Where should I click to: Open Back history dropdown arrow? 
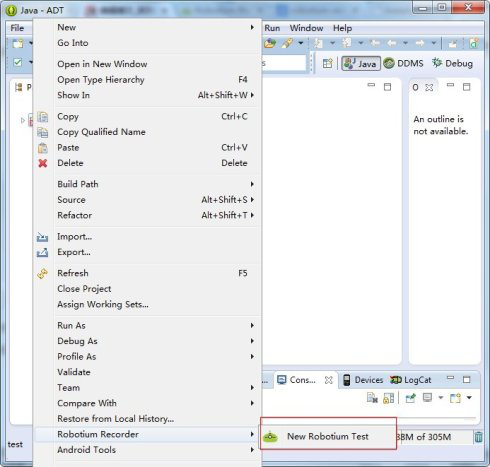(405, 43)
